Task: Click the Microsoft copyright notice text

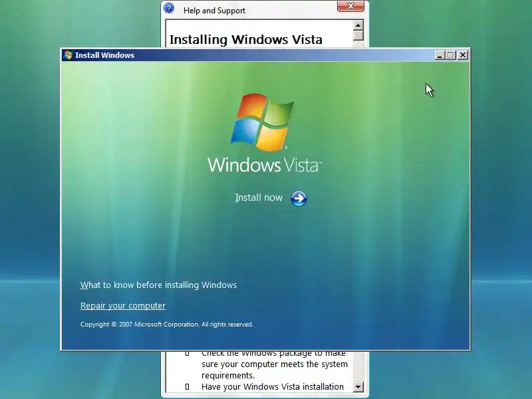Action: [167, 325]
